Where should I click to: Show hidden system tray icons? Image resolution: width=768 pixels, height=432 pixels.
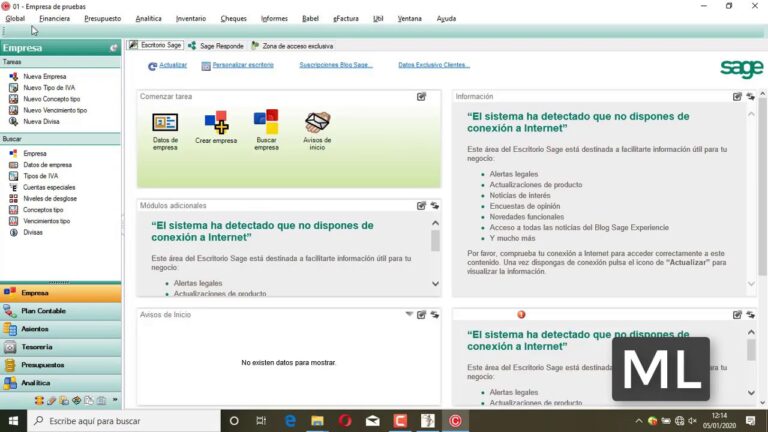pyautogui.click(x=639, y=421)
